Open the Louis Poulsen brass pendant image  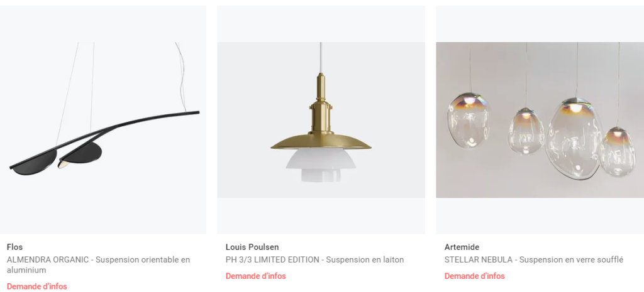(x=321, y=120)
